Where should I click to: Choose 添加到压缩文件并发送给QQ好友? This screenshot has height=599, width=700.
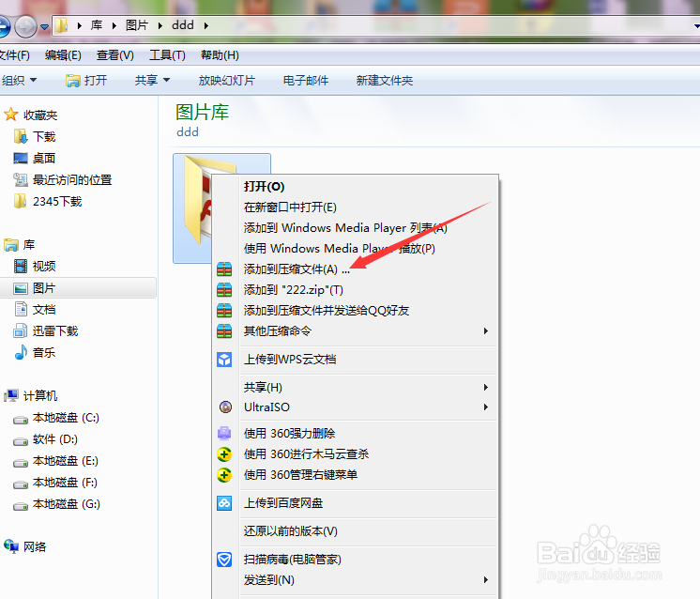[355, 311]
